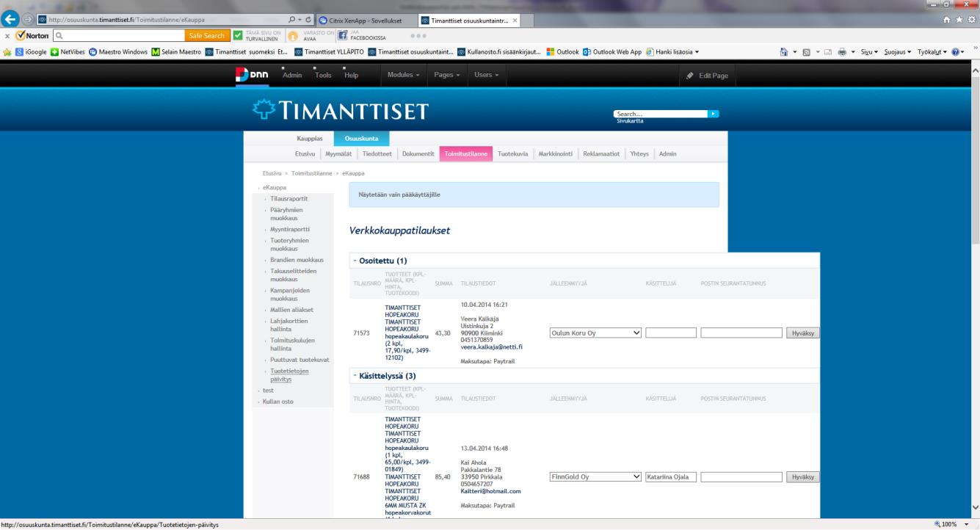This screenshot has height=530, width=980.
Task: Click the Read mail icon in command bar
Action: [829, 51]
